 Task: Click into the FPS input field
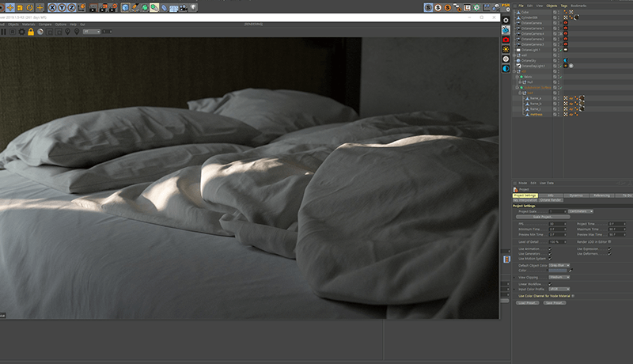pyautogui.click(x=558, y=224)
